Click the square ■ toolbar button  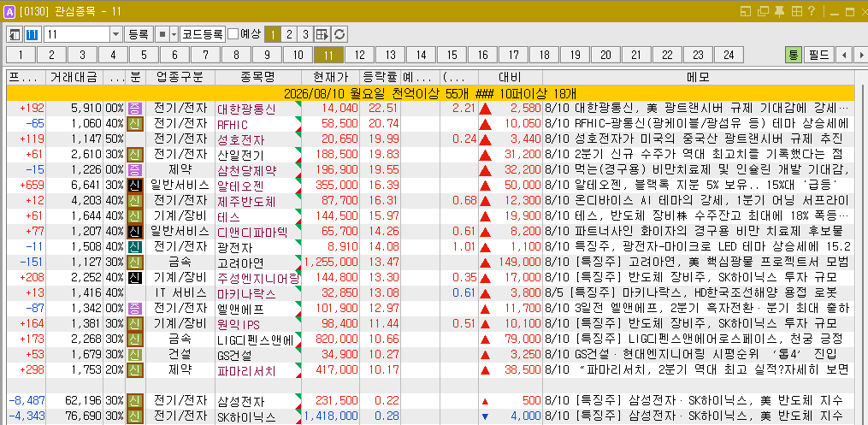pos(162,34)
